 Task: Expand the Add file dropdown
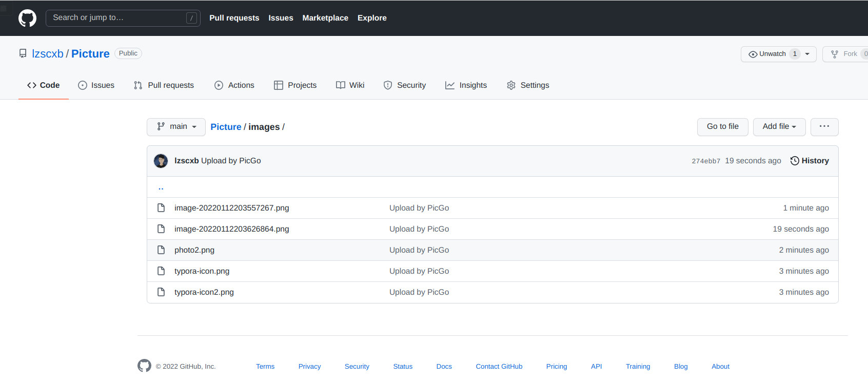pos(779,127)
